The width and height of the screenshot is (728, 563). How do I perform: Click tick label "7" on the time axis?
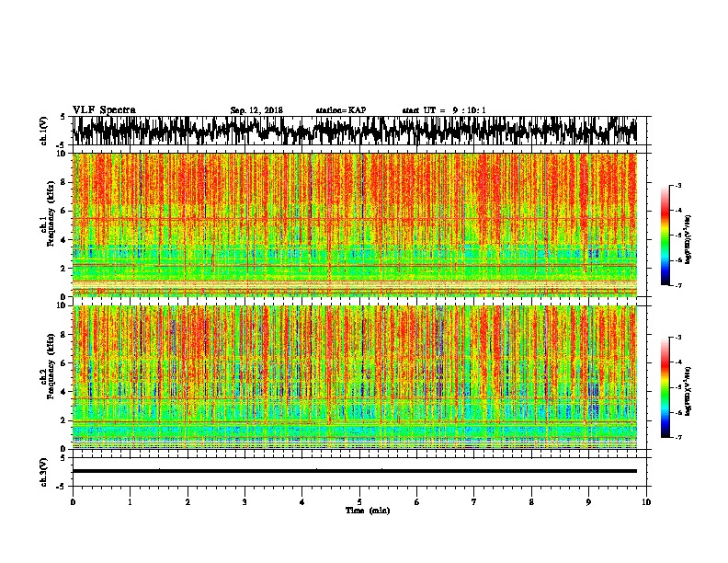[474, 502]
